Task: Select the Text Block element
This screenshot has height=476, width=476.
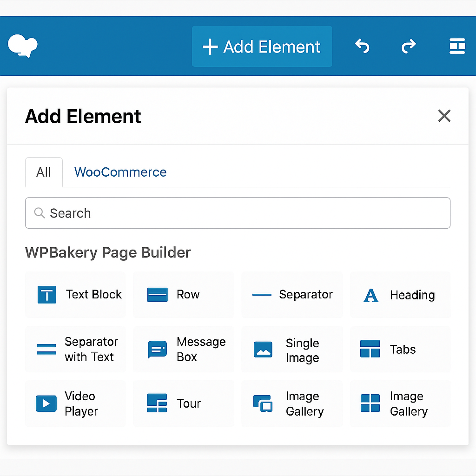Action: tap(75, 294)
